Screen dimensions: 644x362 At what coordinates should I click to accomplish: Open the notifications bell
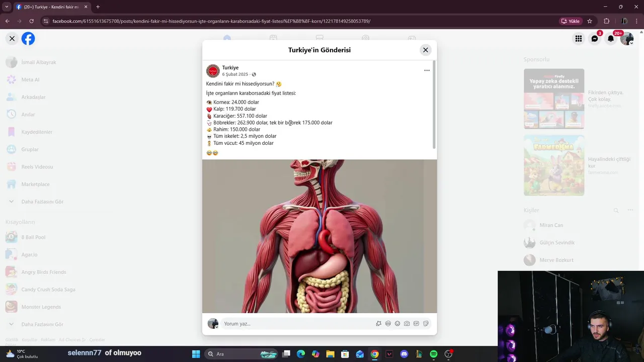click(x=611, y=38)
